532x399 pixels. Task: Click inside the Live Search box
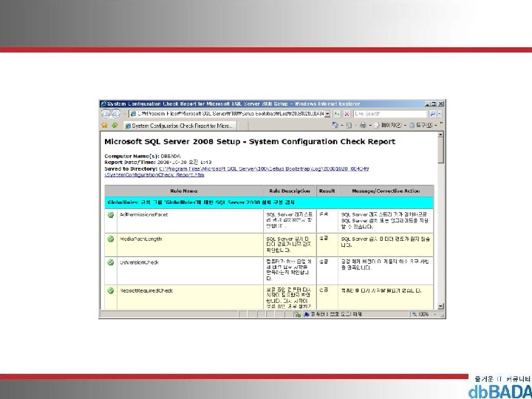(x=390, y=114)
